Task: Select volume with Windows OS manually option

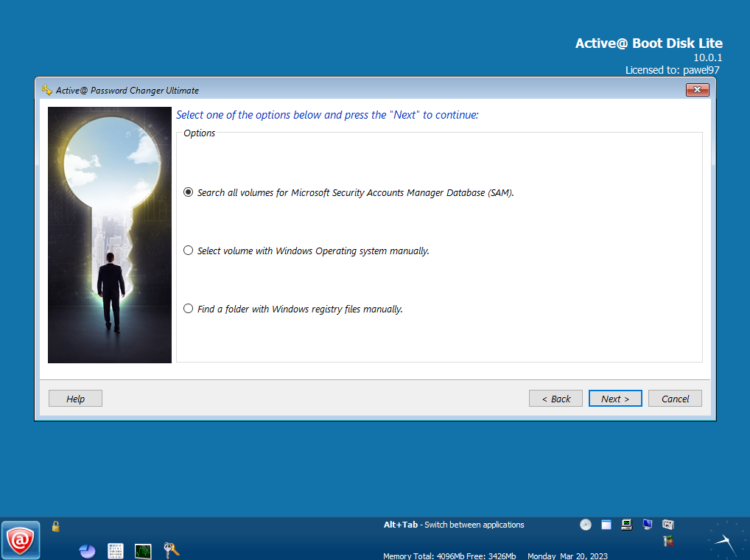Action: (x=306, y=251)
